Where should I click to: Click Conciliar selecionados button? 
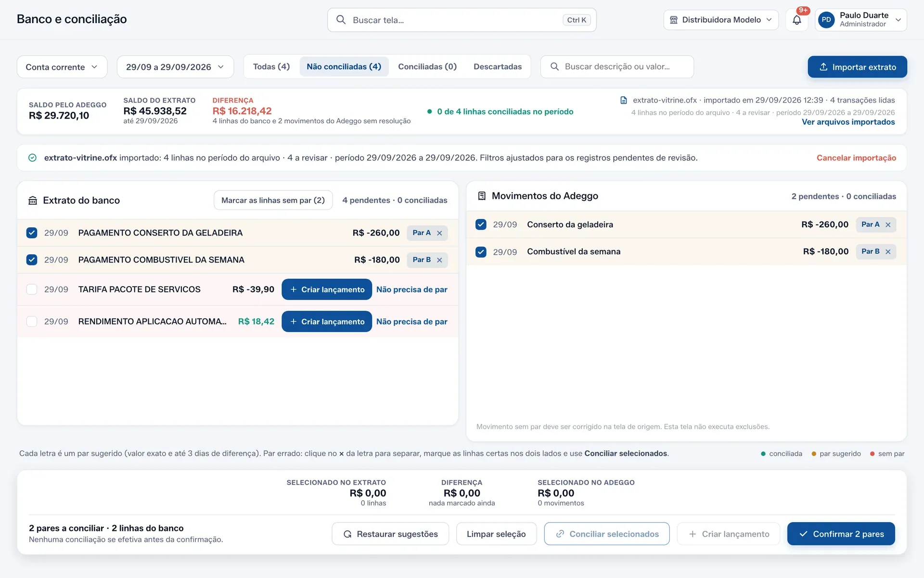pos(607,534)
